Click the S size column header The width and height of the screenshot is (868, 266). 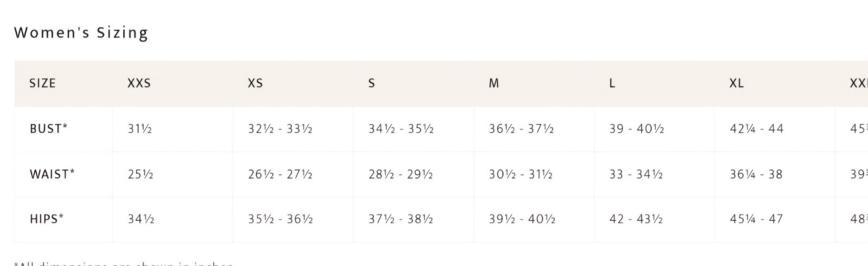click(372, 83)
